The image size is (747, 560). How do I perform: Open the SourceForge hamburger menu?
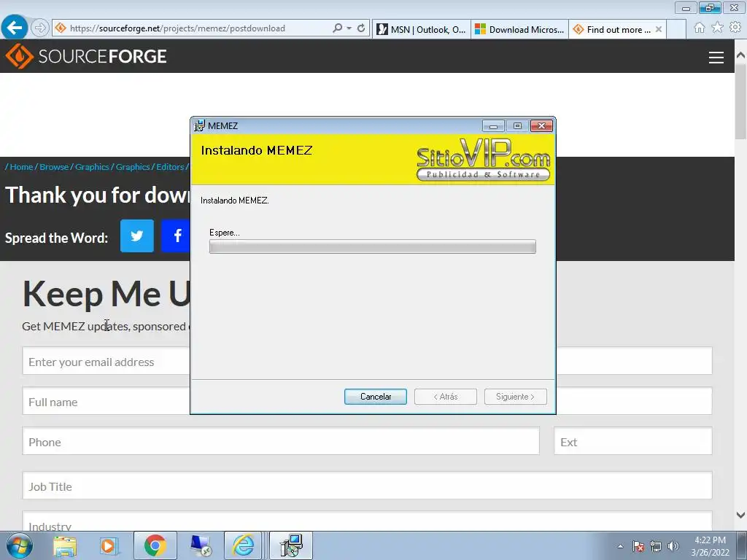click(716, 58)
